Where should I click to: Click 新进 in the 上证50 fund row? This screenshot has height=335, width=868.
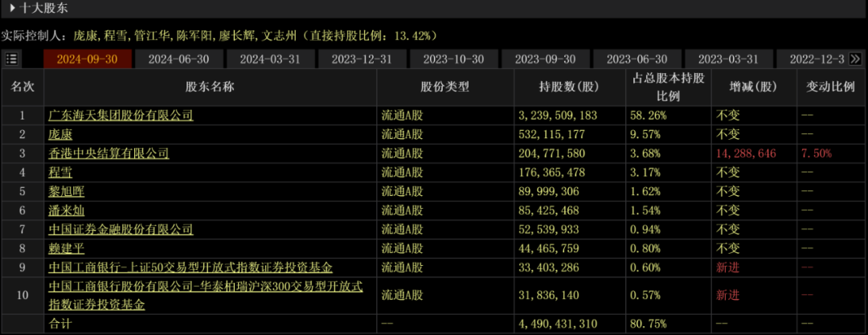727,268
